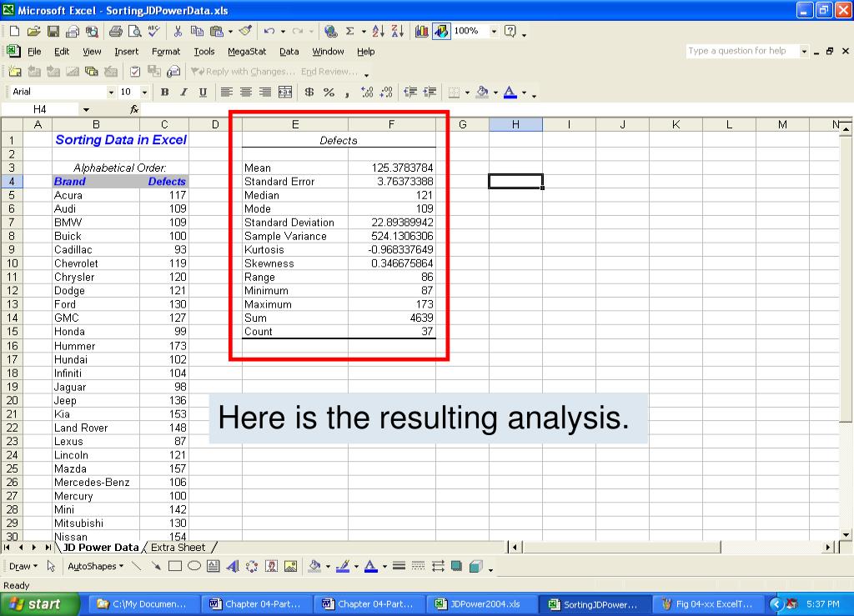This screenshot has height=616, width=854.
Task: Apply Percent Style icon
Action: coord(329,92)
